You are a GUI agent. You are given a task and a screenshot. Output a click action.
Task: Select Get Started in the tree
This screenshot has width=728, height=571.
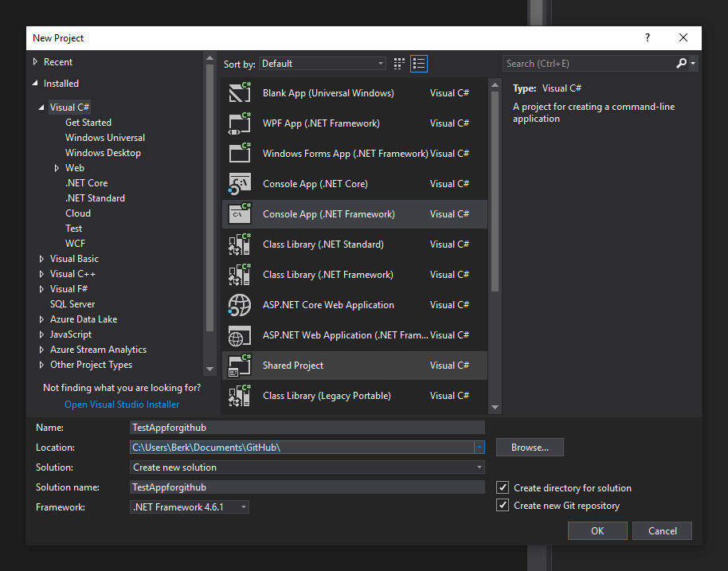point(88,122)
